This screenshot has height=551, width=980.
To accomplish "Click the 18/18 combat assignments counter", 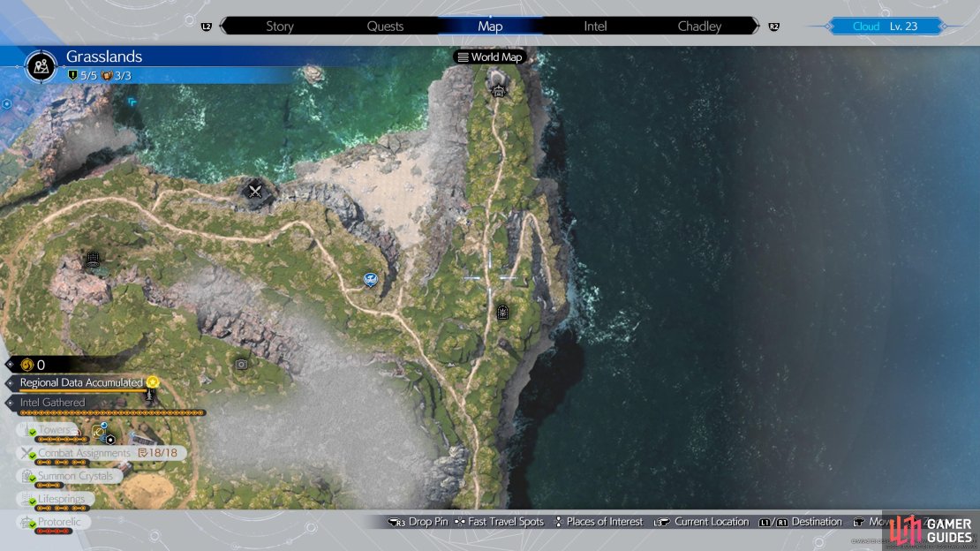I will click(x=158, y=453).
